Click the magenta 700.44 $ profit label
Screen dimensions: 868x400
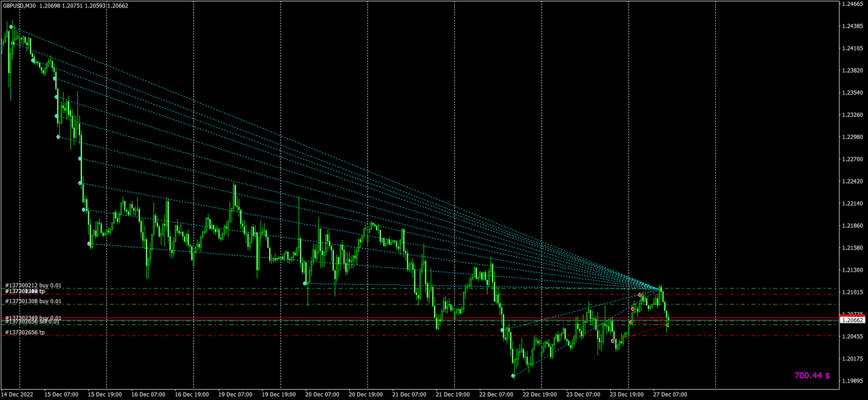click(x=812, y=376)
